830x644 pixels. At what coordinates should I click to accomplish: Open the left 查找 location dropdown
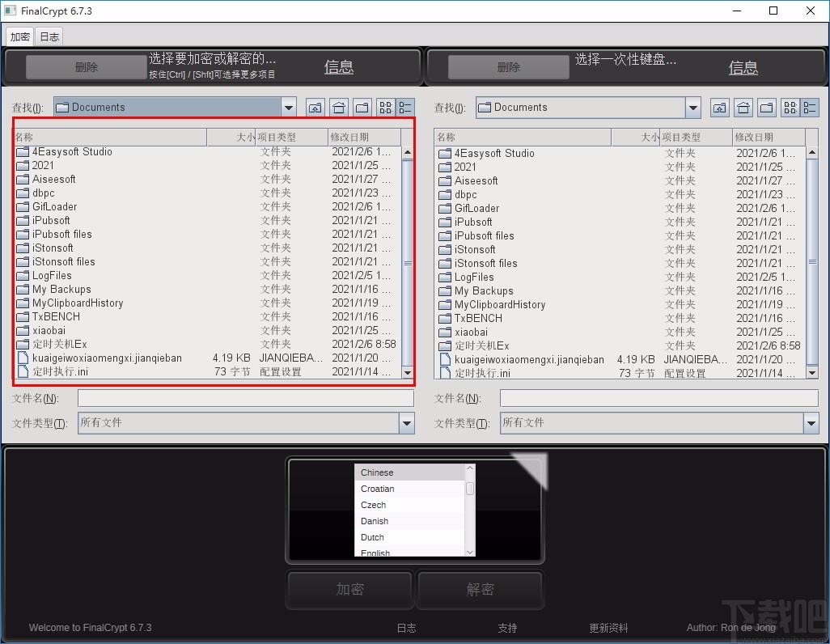(x=289, y=107)
